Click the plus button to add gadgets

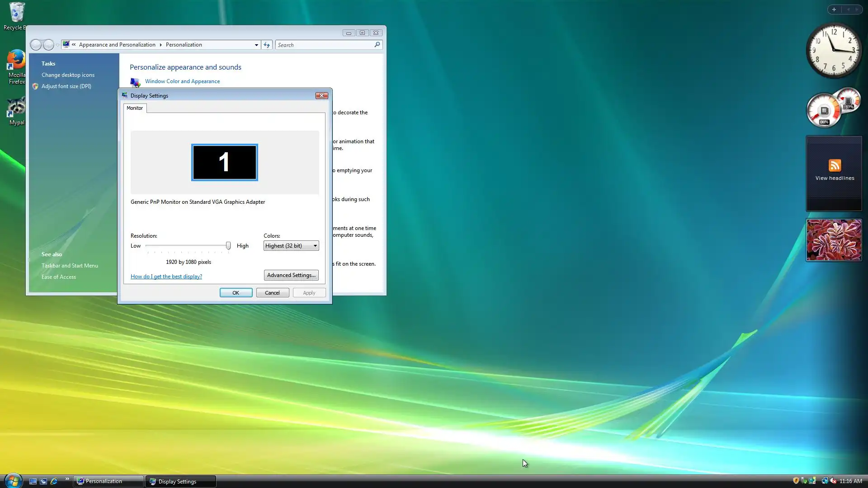click(x=834, y=9)
